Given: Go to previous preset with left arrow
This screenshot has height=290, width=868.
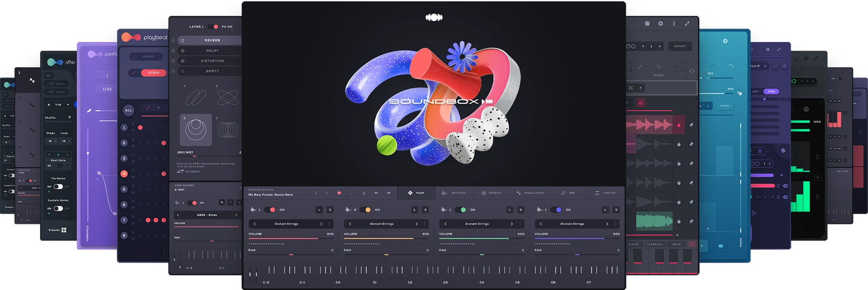Looking at the screenshot, I should click(x=316, y=193).
